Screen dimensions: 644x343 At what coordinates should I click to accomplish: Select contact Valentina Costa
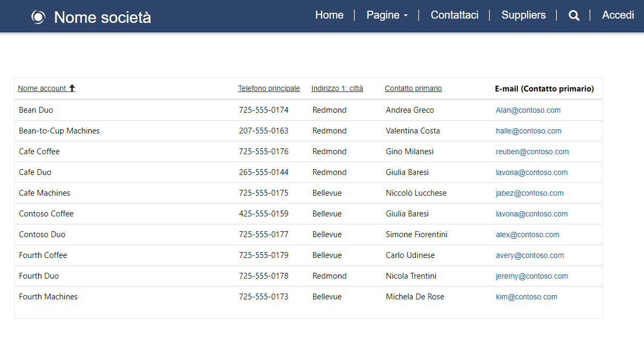click(x=413, y=131)
